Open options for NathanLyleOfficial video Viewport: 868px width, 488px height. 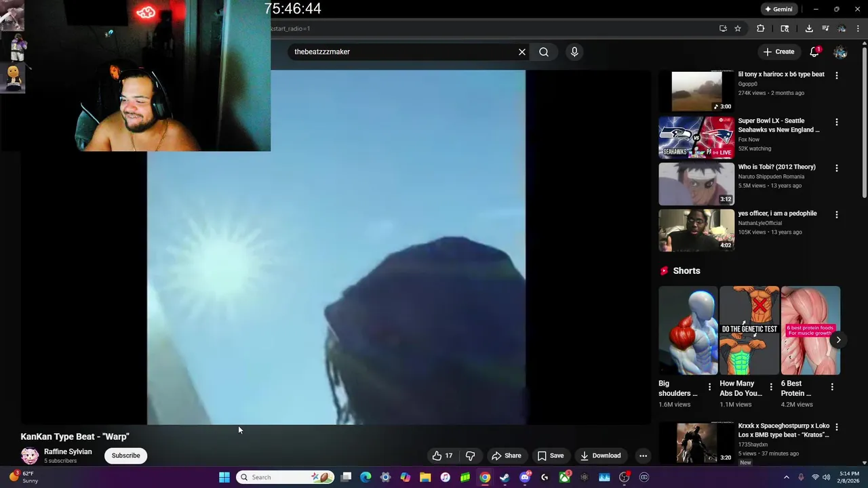pyautogui.click(x=837, y=214)
